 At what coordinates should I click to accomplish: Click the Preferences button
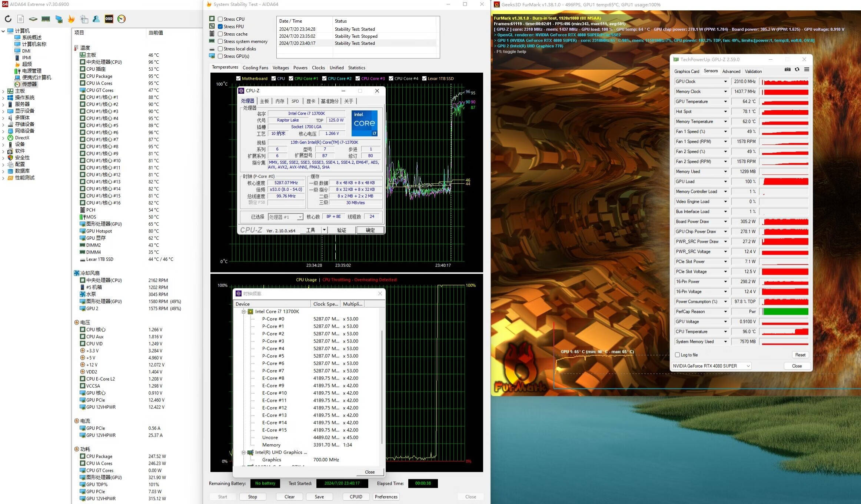point(386,497)
